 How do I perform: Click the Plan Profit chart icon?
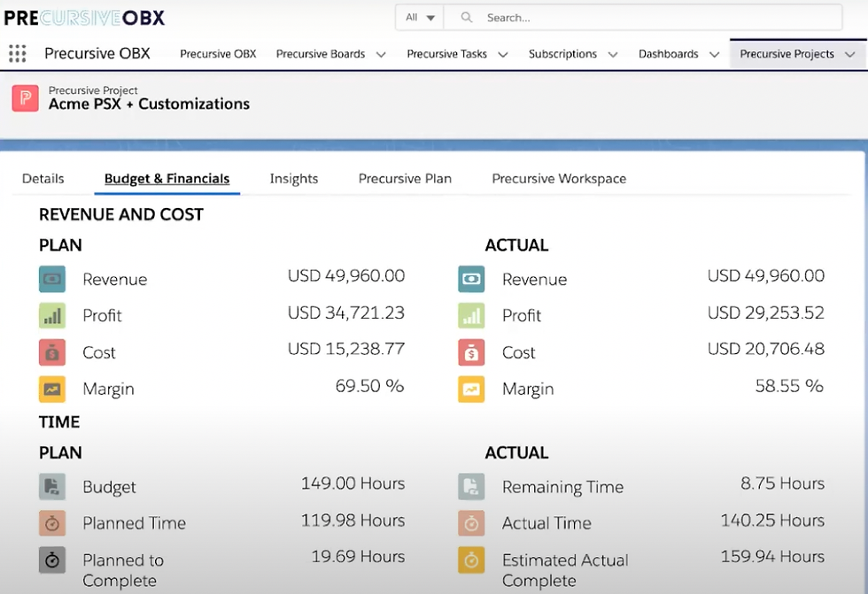point(52,315)
